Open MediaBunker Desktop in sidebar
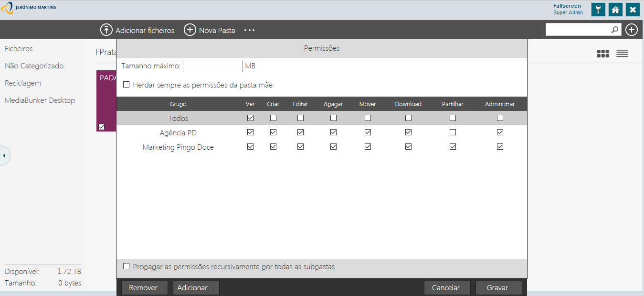 tap(40, 100)
